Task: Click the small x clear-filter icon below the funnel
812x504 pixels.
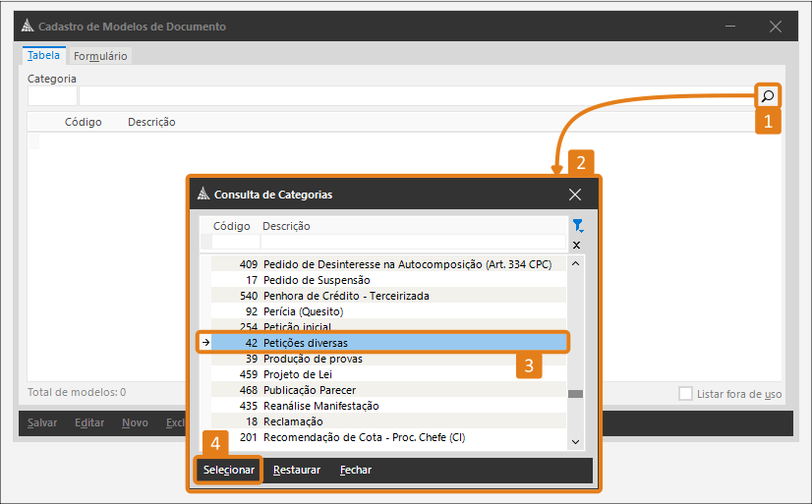Action: coord(577,245)
